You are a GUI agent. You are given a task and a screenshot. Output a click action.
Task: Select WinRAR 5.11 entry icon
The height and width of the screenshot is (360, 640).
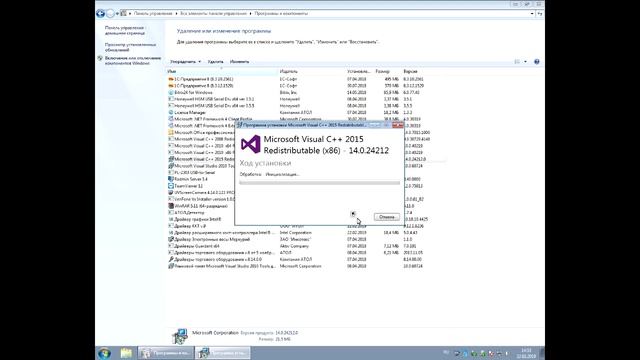coord(171,206)
